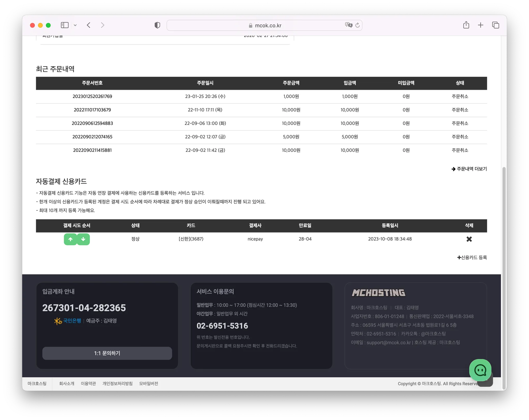Viewport: 529px width, 420px height.
Task: Delete the registered Shinhan card
Action: 469,239
